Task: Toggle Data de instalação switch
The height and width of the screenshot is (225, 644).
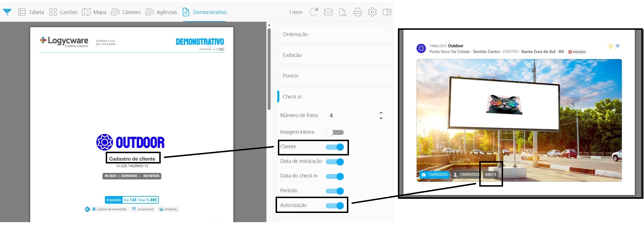Action: click(335, 162)
